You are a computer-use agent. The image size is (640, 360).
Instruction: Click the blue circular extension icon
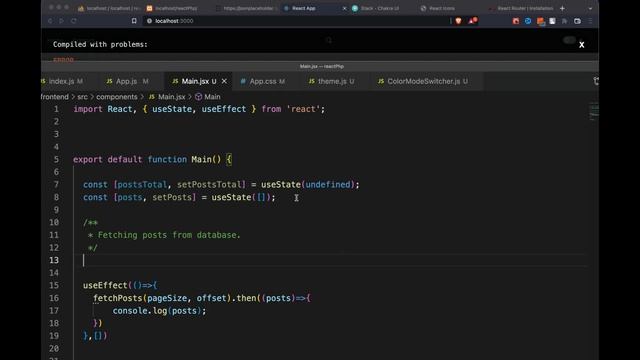pyautogui.click(x=528, y=21)
